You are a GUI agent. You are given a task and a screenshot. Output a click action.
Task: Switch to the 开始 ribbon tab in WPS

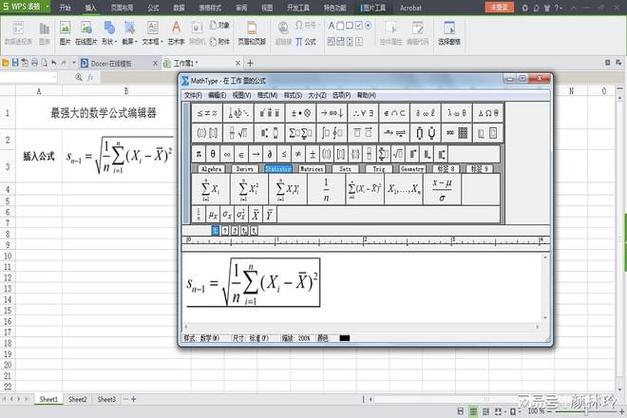click(65, 8)
